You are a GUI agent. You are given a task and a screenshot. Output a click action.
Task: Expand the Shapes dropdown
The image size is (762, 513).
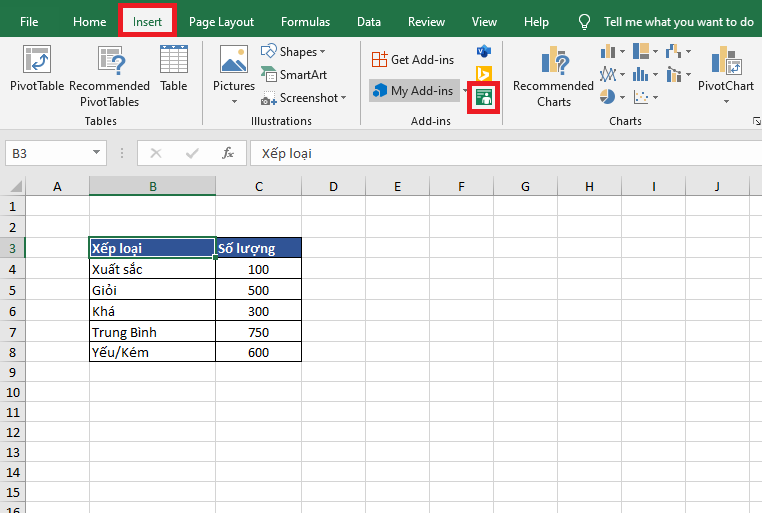pos(293,52)
